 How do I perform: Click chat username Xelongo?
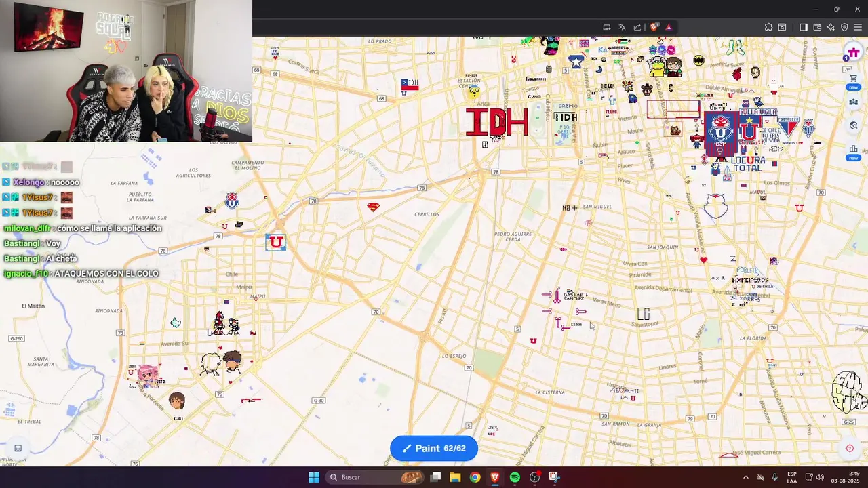pos(28,182)
